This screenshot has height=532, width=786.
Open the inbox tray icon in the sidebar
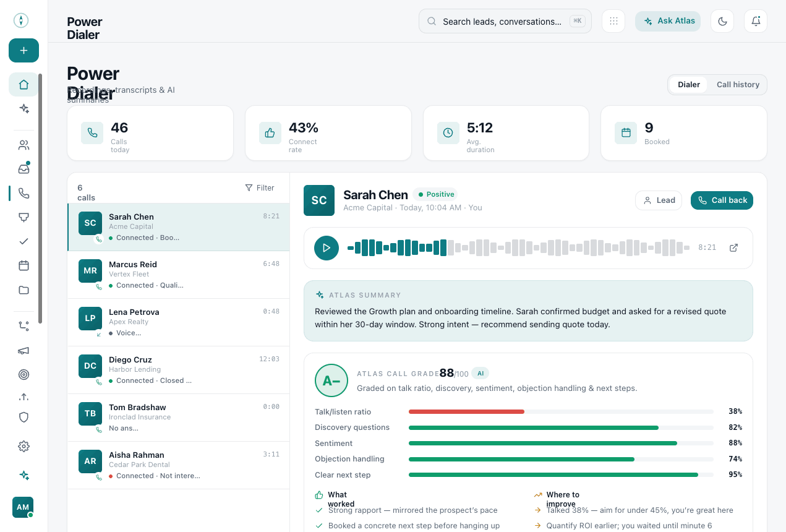(x=23, y=169)
